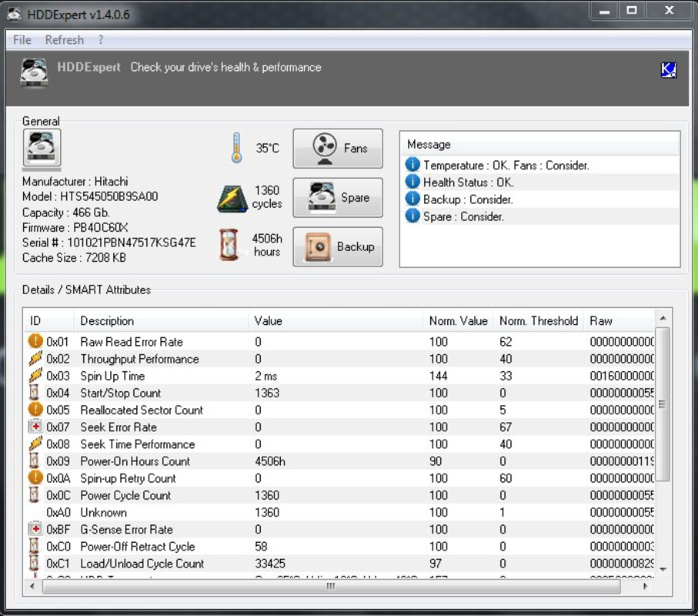The height and width of the screenshot is (616, 698).
Task: Click hourglass icon of Start/Stop Count row
Action: pos(34,393)
